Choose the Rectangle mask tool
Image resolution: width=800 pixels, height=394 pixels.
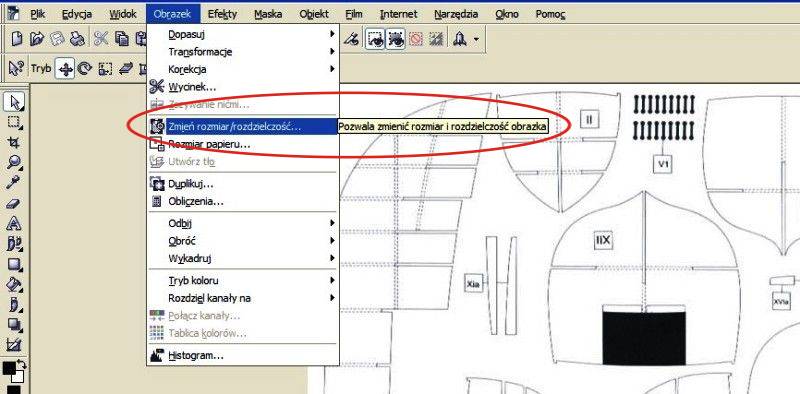(14, 122)
